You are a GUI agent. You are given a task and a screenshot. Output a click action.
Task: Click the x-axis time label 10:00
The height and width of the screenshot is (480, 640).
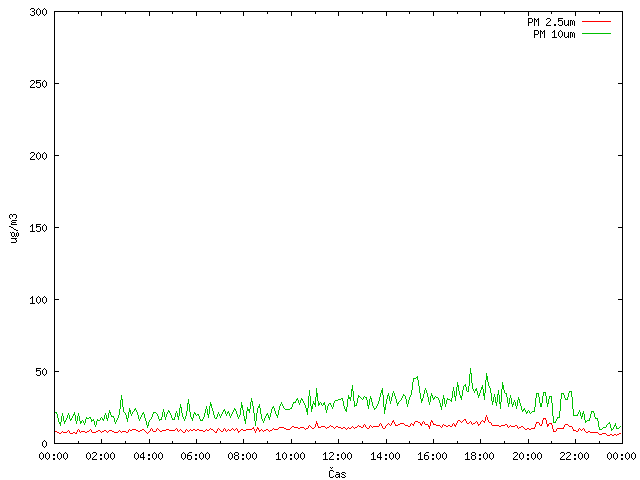[290, 456]
